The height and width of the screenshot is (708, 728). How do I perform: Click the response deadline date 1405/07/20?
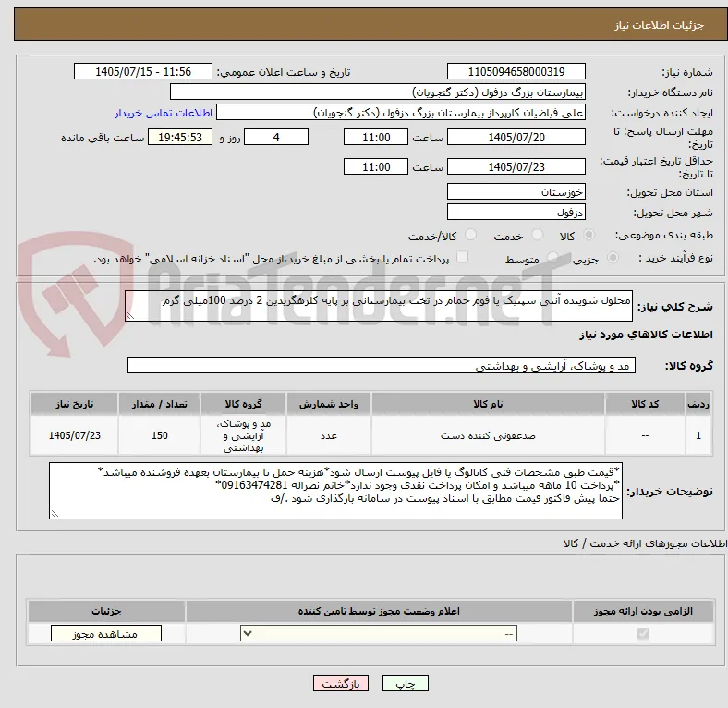click(516, 137)
